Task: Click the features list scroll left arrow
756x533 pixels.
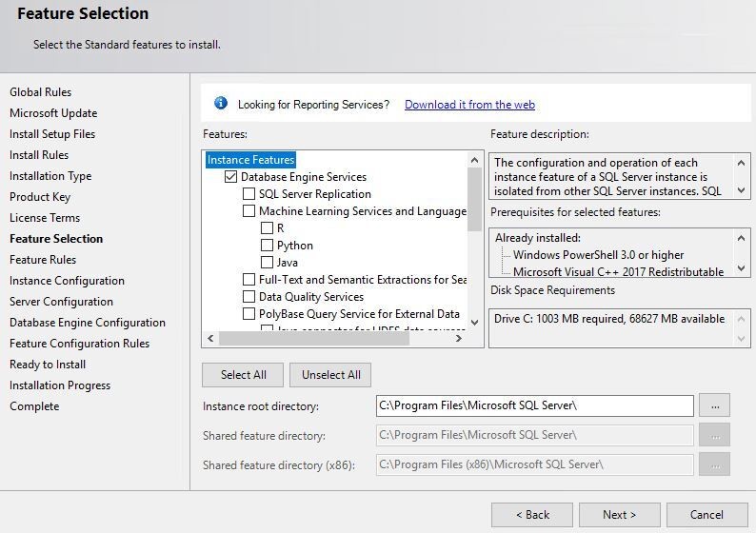Action: (210, 338)
